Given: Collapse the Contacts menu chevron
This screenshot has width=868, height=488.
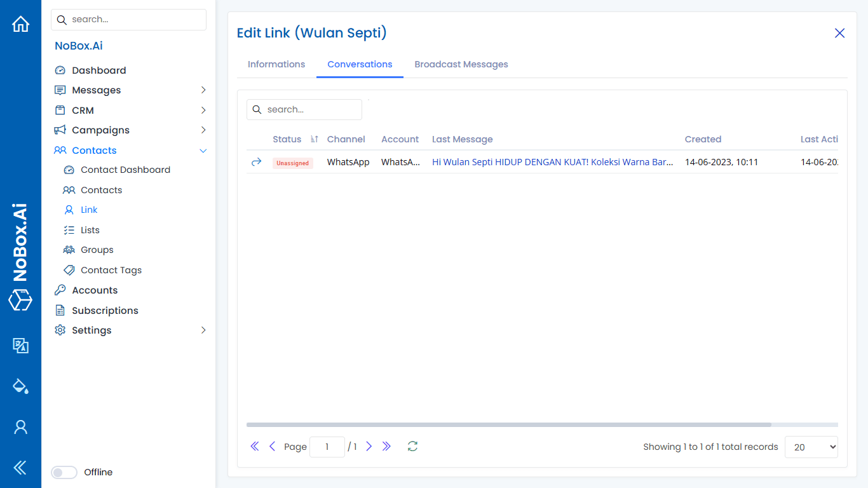Looking at the screenshot, I should [203, 150].
